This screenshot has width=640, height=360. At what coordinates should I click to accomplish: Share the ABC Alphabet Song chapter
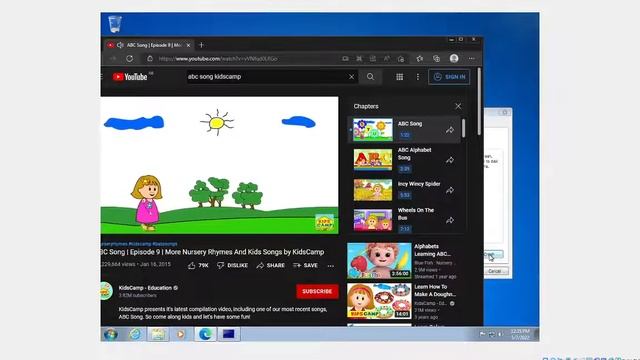[x=450, y=160]
